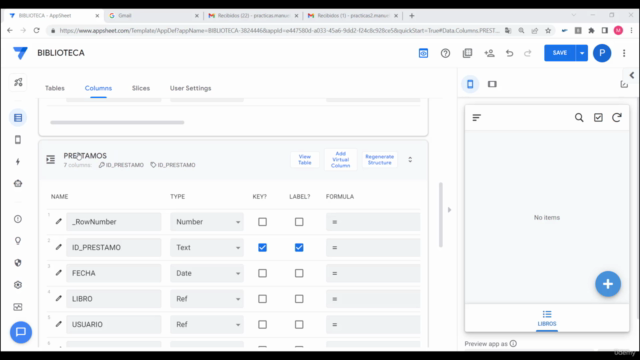This screenshot has height=360, width=640.
Task: Redo the last change
Action: [528, 53]
